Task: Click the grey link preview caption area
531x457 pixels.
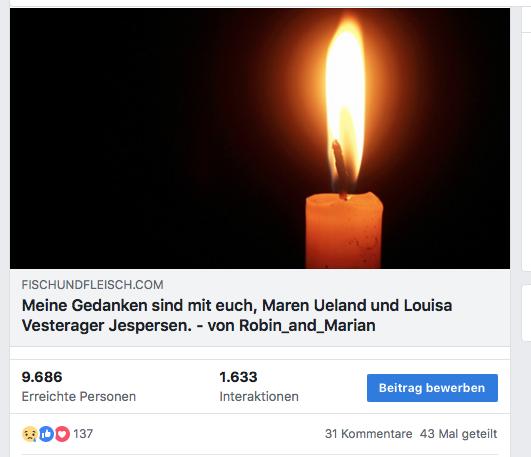Action: (260, 308)
